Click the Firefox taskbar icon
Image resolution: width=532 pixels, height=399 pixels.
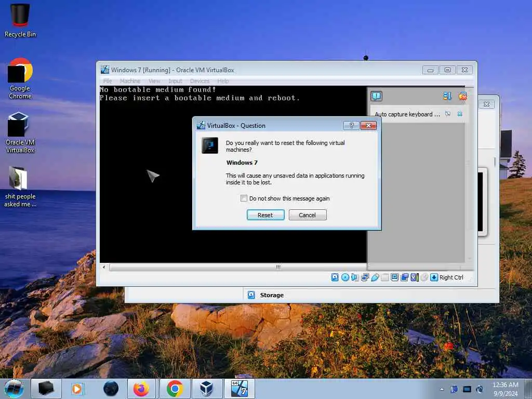141,389
